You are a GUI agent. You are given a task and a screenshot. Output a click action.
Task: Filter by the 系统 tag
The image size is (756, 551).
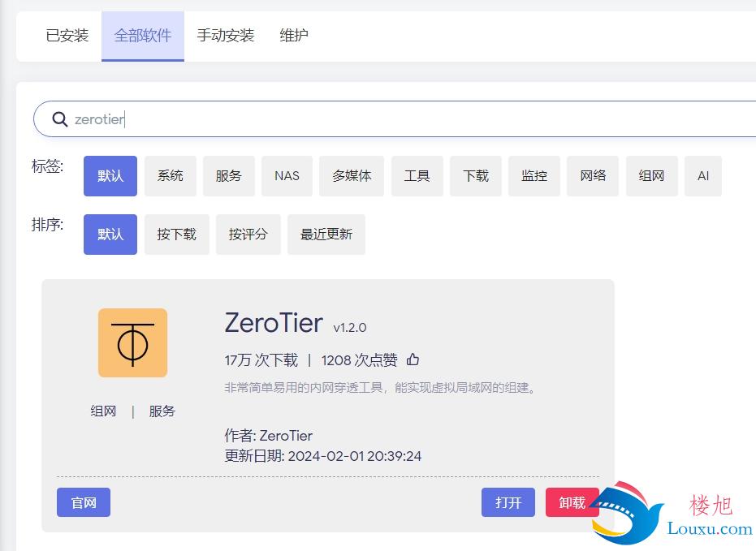point(171,176)
